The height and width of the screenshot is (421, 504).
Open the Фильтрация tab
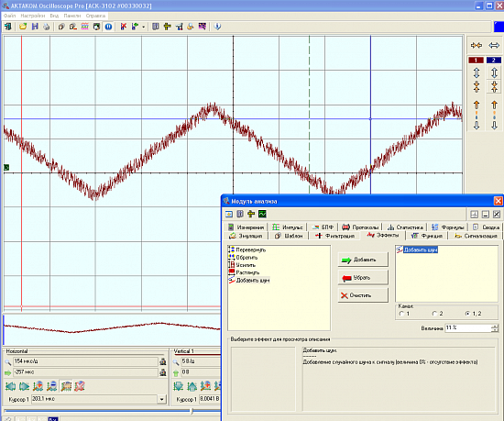(x=334, y=236)
